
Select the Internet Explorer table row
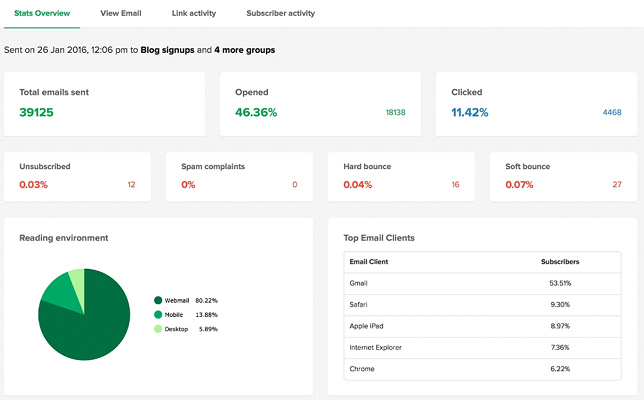tap(482, 347)
